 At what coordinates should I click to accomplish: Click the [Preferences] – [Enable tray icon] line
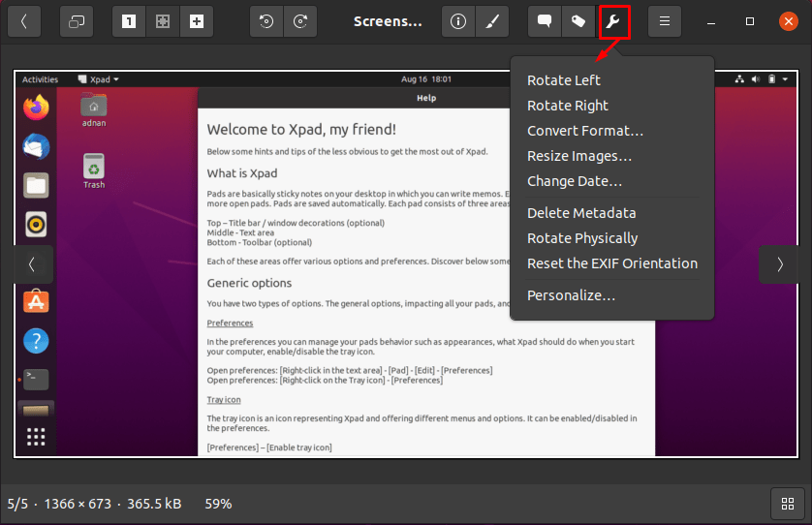click(269, 448)
